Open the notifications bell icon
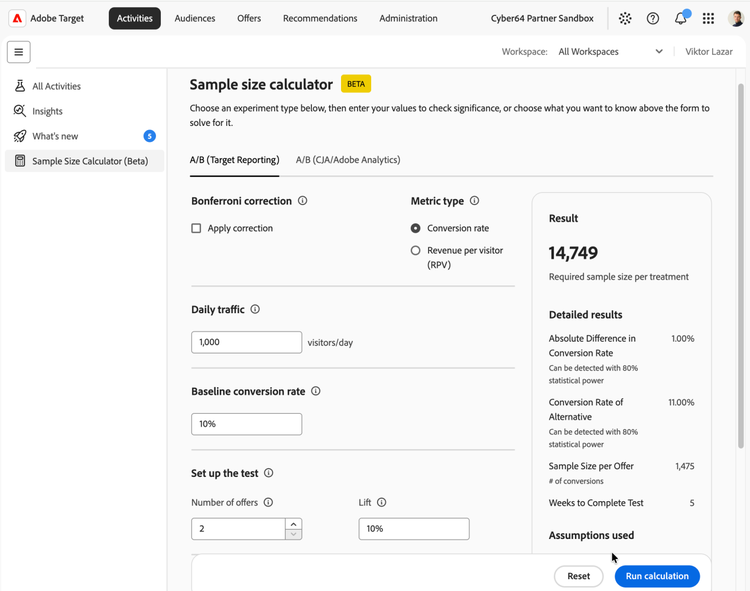Viewport: 750px width, 591px height. click(x=680, y=19)
